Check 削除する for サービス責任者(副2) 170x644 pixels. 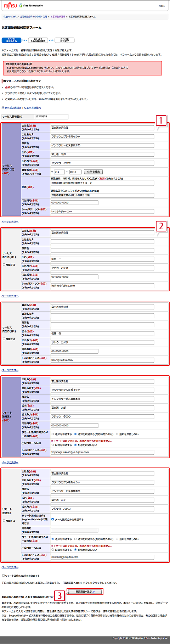(x=4, y=339)
